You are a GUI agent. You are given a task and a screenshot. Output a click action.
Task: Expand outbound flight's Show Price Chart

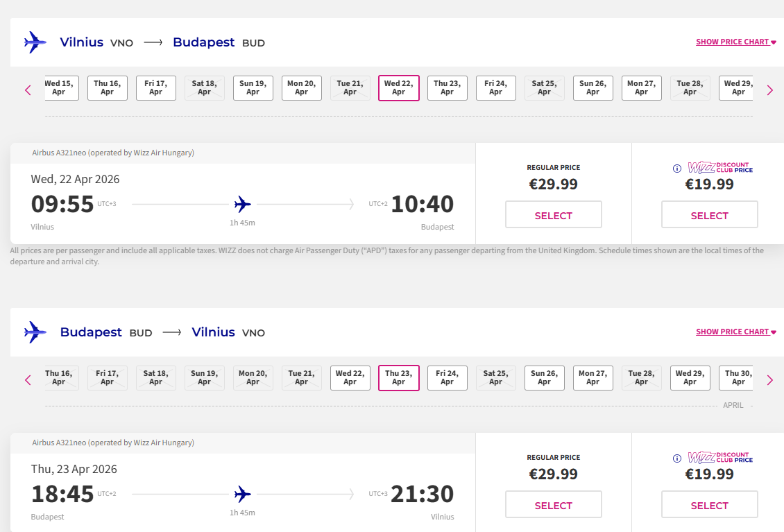(735, 42)
